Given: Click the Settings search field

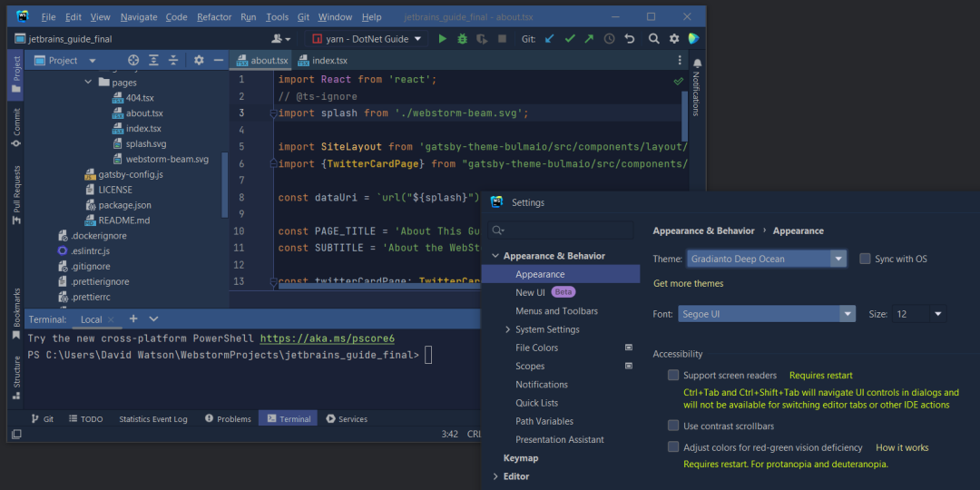Looking at the screenshot, I should 561,230.
